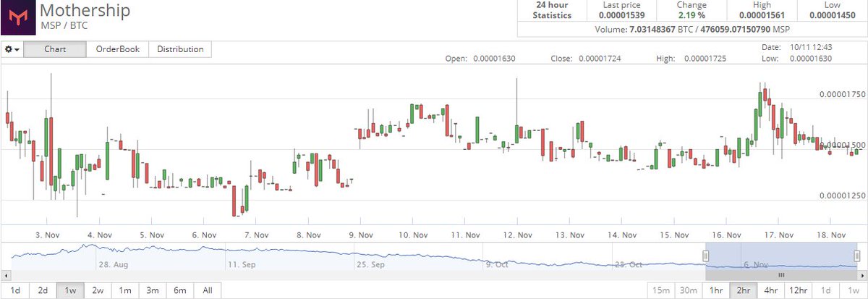
Task: Set candle interval to 4hr
Action: (x=771, y=290)
